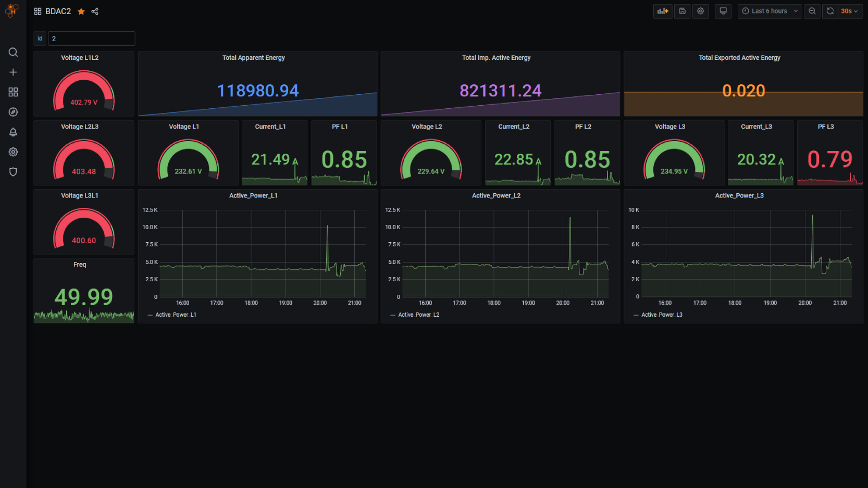The height and width of the screenshot is (488, 868).
Task: Star the BDAC2 dashboard
Action: point(81,11)
